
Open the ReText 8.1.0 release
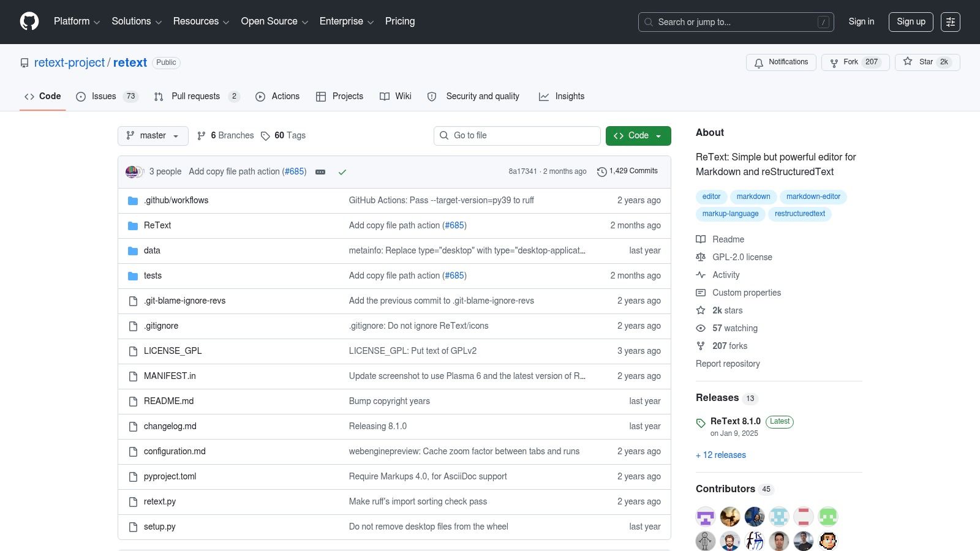(x=736, y=421)
